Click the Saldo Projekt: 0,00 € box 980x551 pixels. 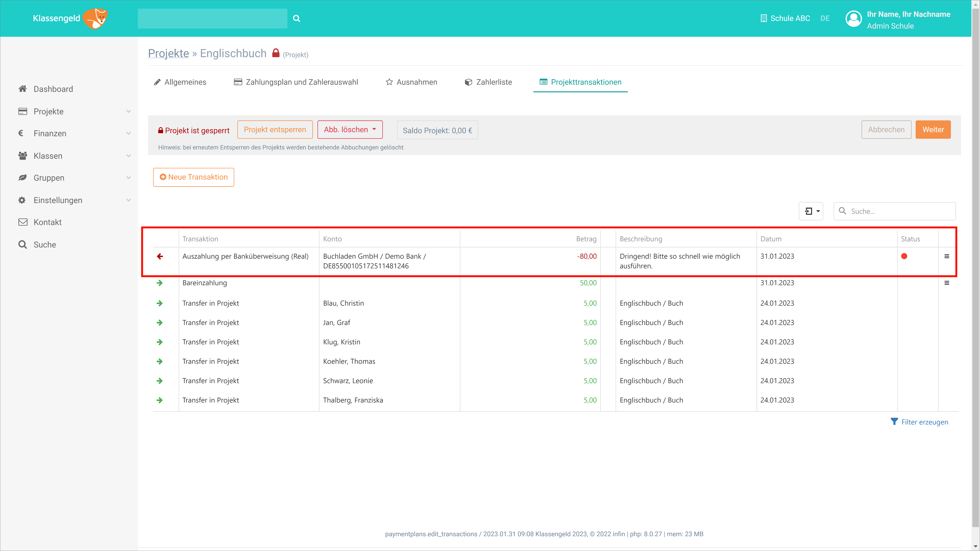point(438,130)
